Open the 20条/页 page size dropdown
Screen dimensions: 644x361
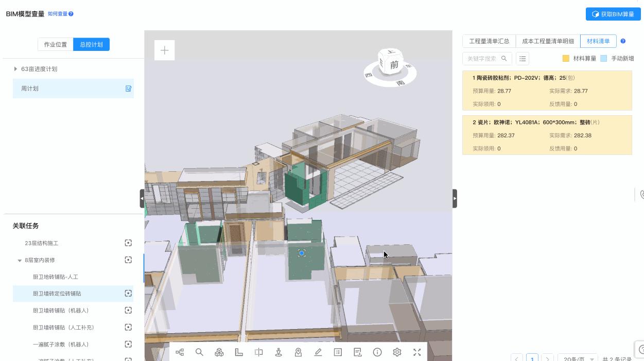point(579,358)
